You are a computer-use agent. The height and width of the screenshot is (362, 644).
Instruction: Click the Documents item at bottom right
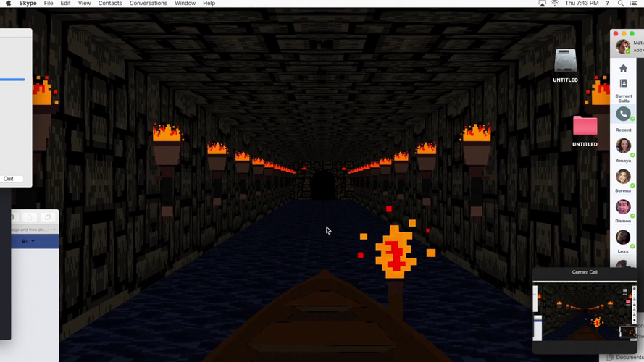coord(626,358)
